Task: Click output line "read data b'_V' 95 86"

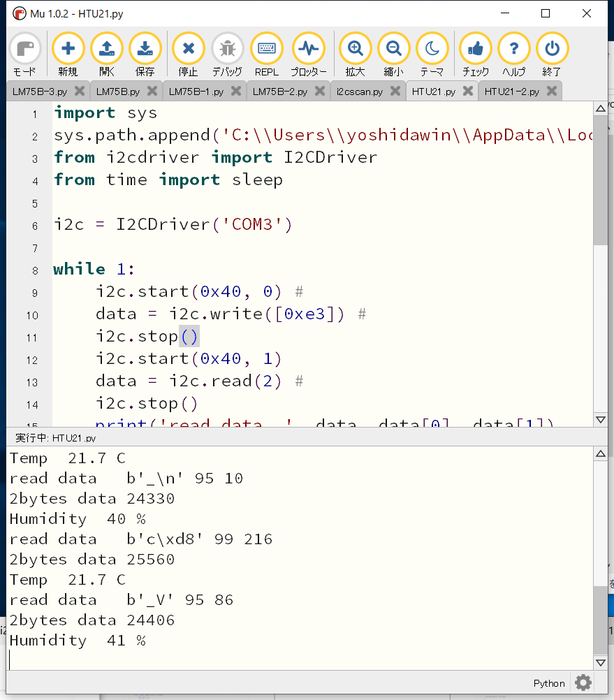Action: [122, 600]
